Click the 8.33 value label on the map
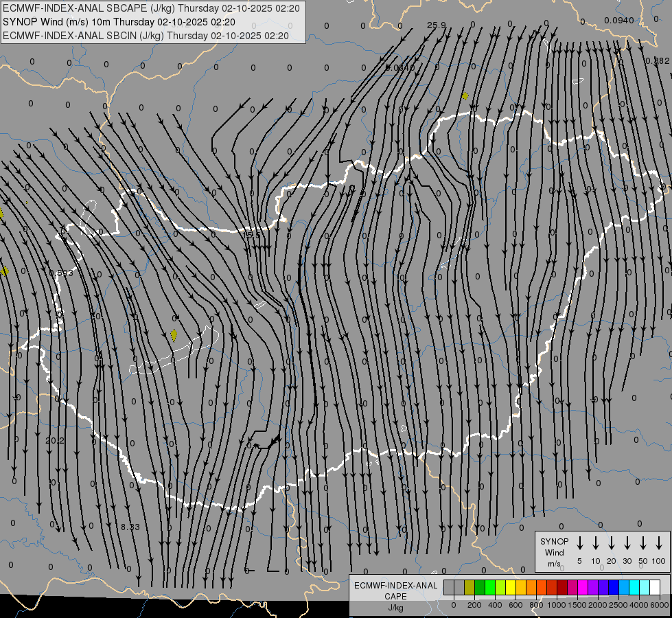 pos(130,527)
